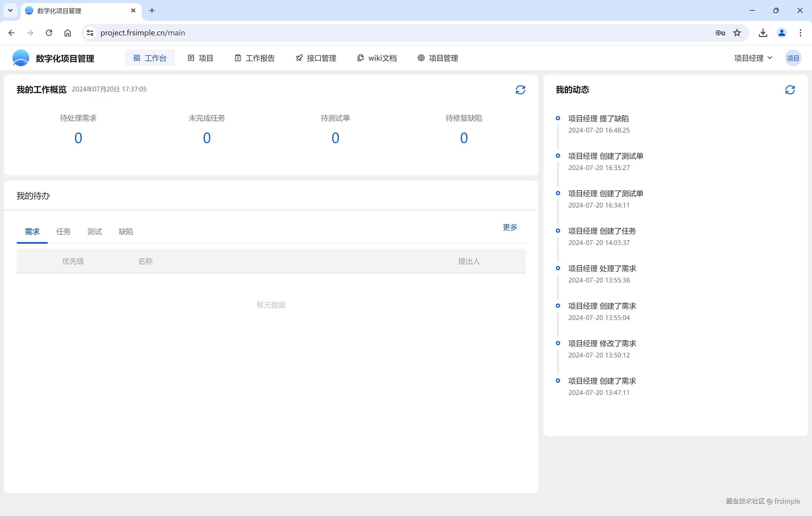
Task: Open the 项目管理 project management section
Action: tap(438, 58)
